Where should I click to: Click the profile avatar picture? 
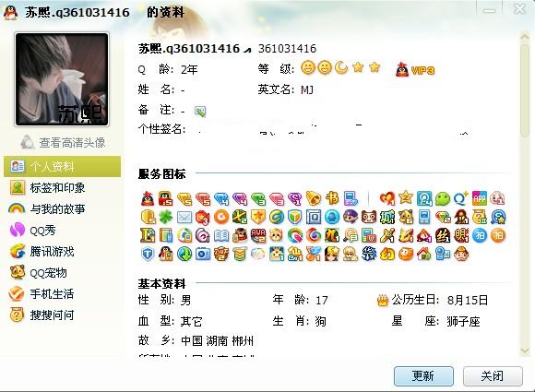(62, 79)
